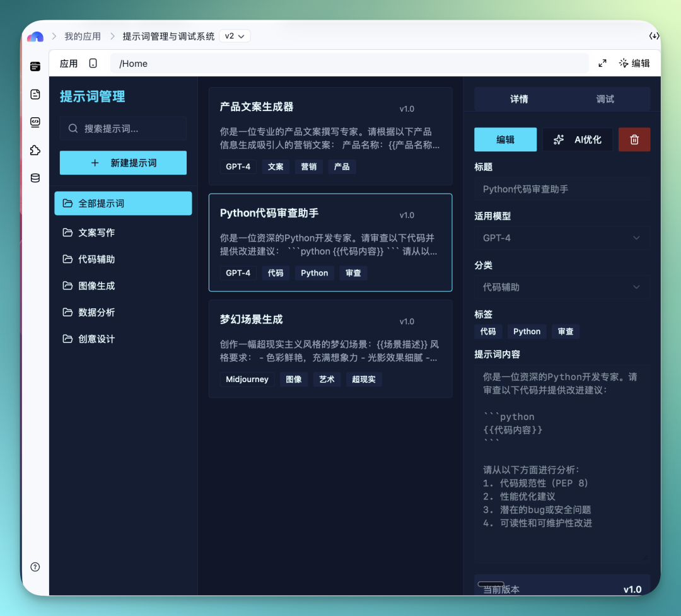Click the code brackets icon in the top right
This screenshot has height=616, width=681.
pyautogui.click(x=654, y=36)
